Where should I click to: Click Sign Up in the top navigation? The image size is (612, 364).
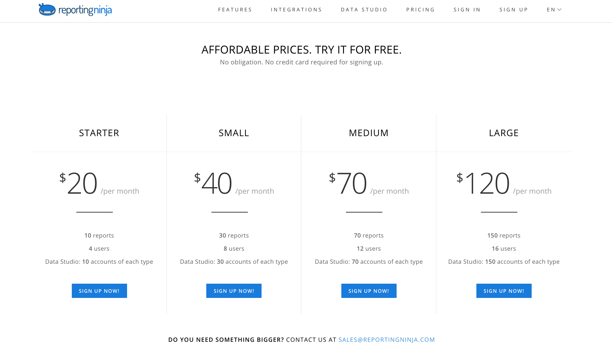tap(514, 10)
